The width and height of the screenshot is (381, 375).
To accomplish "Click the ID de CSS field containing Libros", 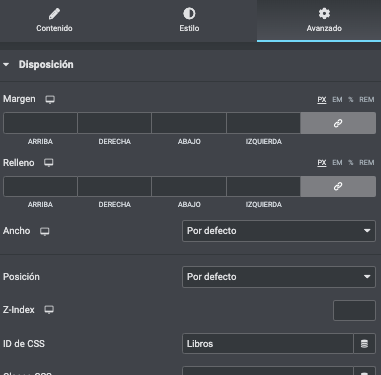I will click(x=268, y=344).
